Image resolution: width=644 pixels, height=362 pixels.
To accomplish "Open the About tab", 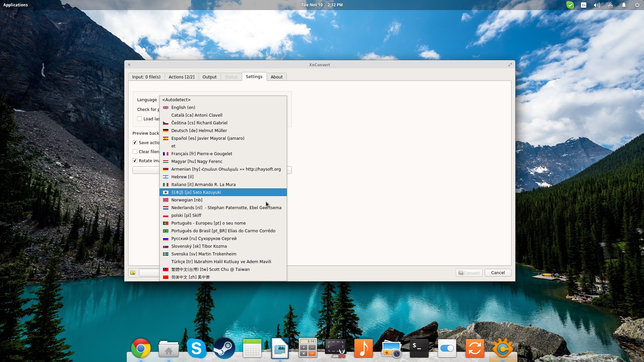I will point(277,77).
